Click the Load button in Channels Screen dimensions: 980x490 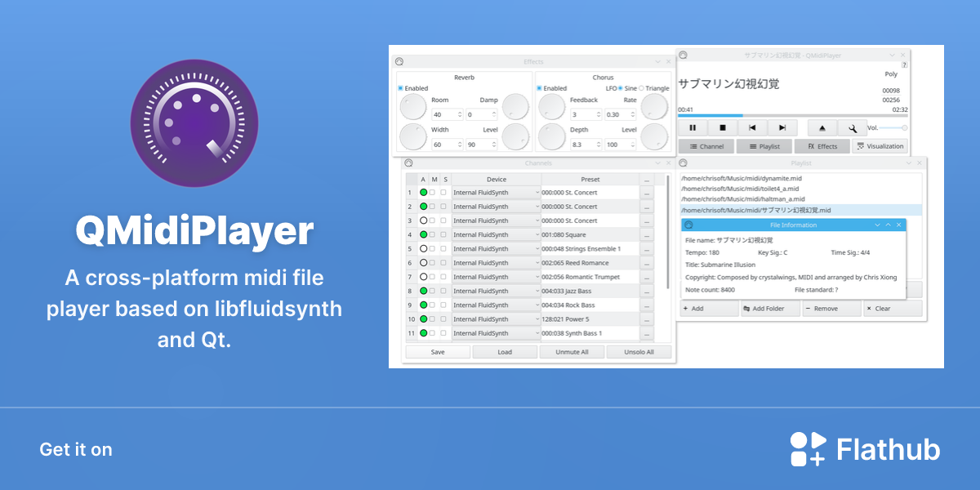click(504, 352)
